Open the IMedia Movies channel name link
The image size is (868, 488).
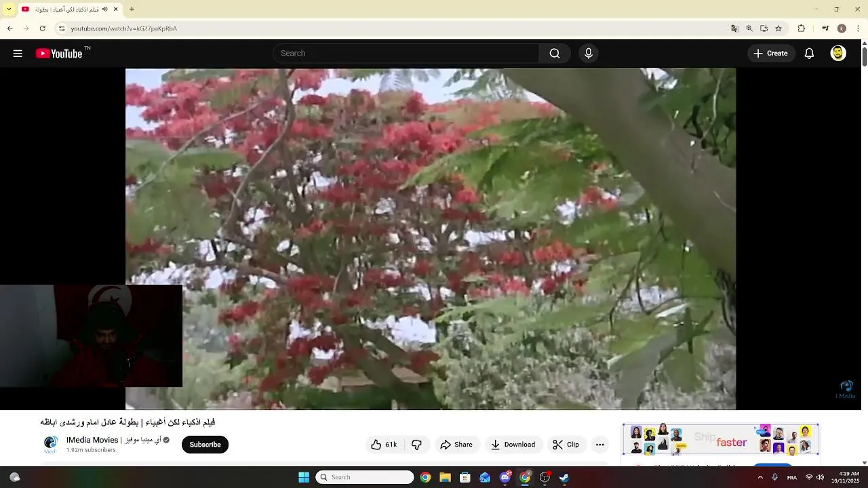coord(114,440)
